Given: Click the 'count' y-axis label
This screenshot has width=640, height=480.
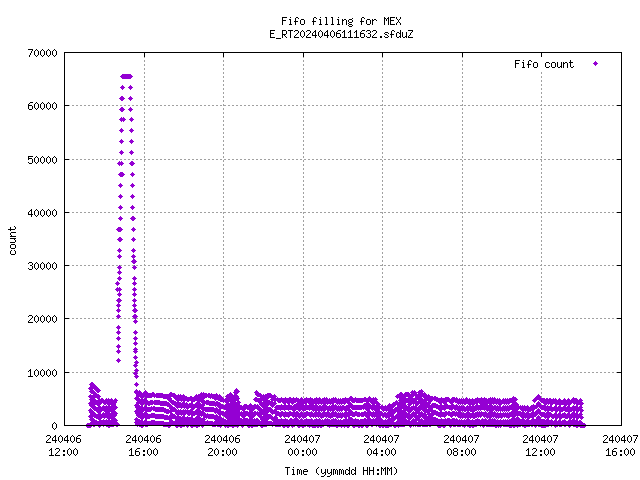Looking at the screenshot, I should click(x=12, y=241).
